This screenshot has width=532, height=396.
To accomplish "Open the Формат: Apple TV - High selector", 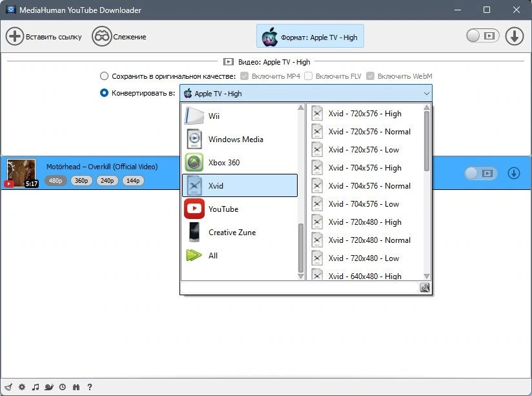I will (310, 36).
